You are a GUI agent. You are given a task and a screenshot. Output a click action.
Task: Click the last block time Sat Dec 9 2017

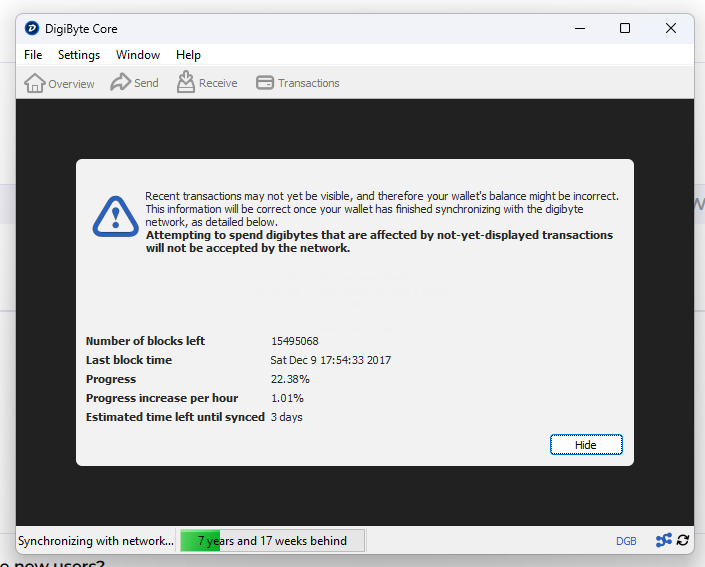pyautogui.click(x=330, y=360)
